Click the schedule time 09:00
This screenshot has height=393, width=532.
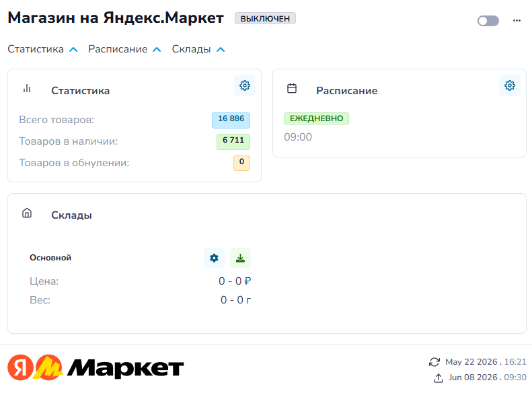tap(298, 137)
